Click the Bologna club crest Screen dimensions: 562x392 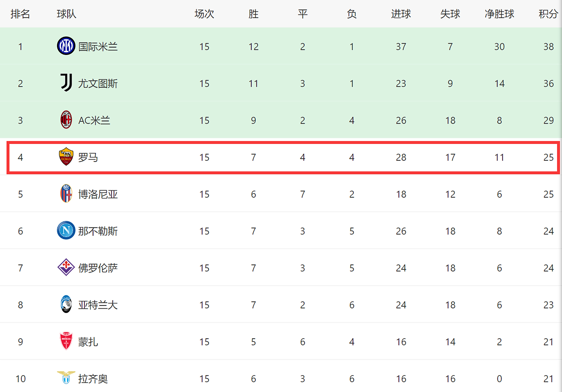[x=66, y=193]
